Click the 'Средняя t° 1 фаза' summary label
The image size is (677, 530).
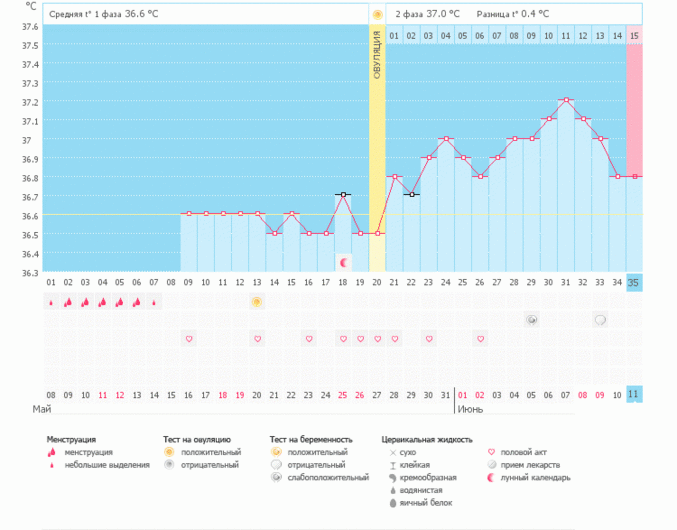(103, 15)
